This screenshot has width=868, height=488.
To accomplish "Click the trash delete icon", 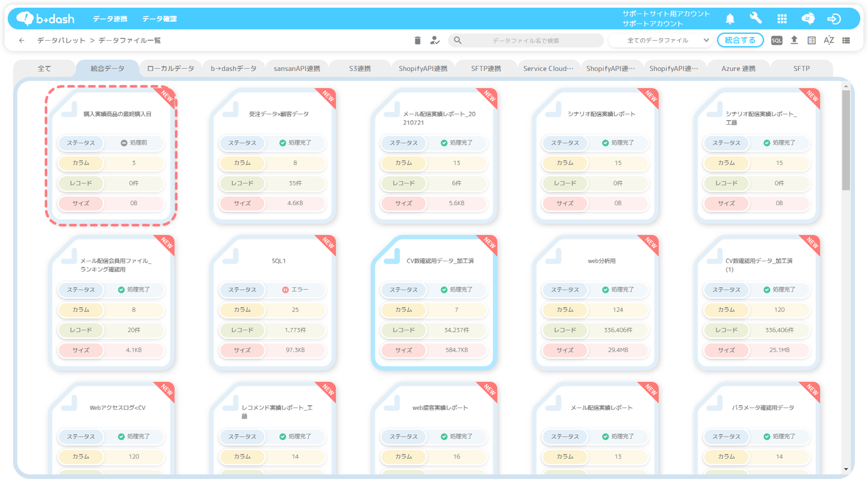I will click(418, 40).
